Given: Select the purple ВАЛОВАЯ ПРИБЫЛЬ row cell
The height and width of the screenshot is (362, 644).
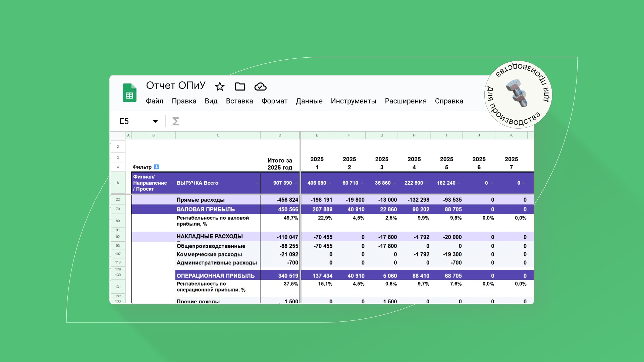Looking at the screenshot, I should click(206, 209).
